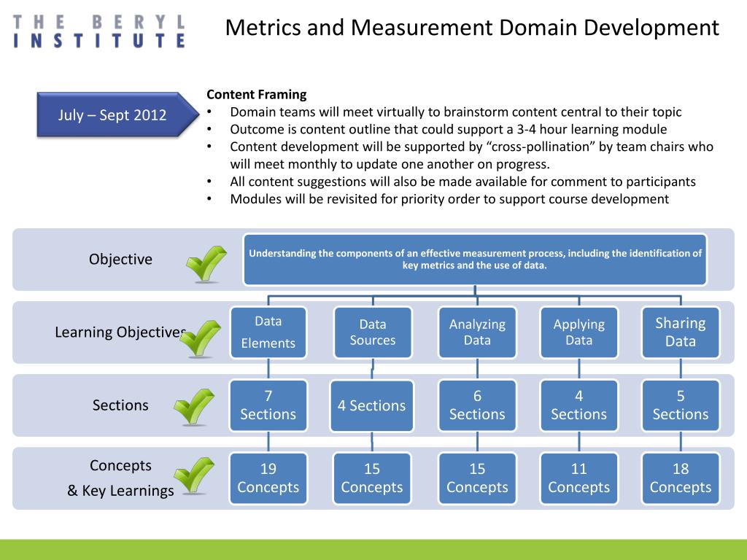The height and width of the screenshot is (560, 747).
Task: Select the Sharing Data box
Action: pos(681,332)
